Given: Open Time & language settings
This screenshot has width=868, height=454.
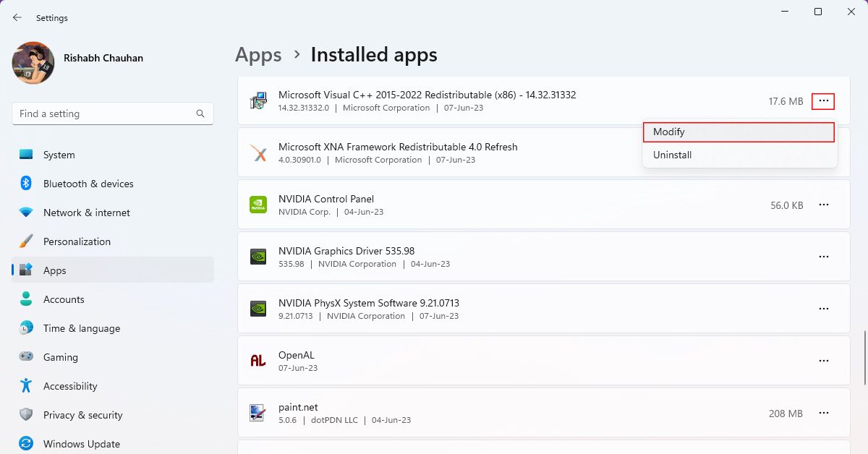Looking at the screenshot, I should (x=113, y=328).
